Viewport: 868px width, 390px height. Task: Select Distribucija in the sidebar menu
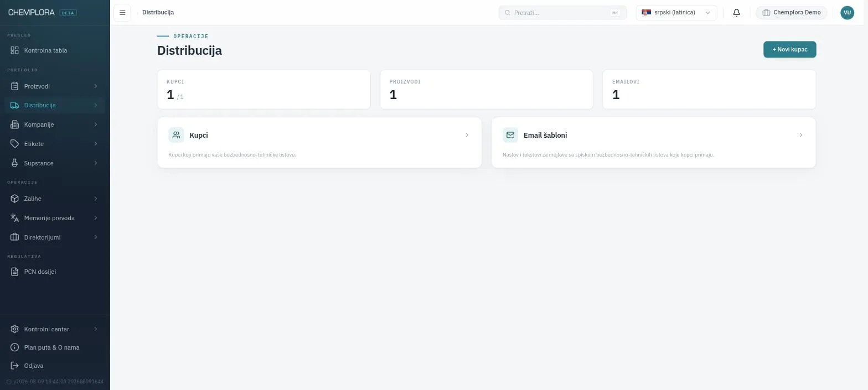click(x=55, y=105)
